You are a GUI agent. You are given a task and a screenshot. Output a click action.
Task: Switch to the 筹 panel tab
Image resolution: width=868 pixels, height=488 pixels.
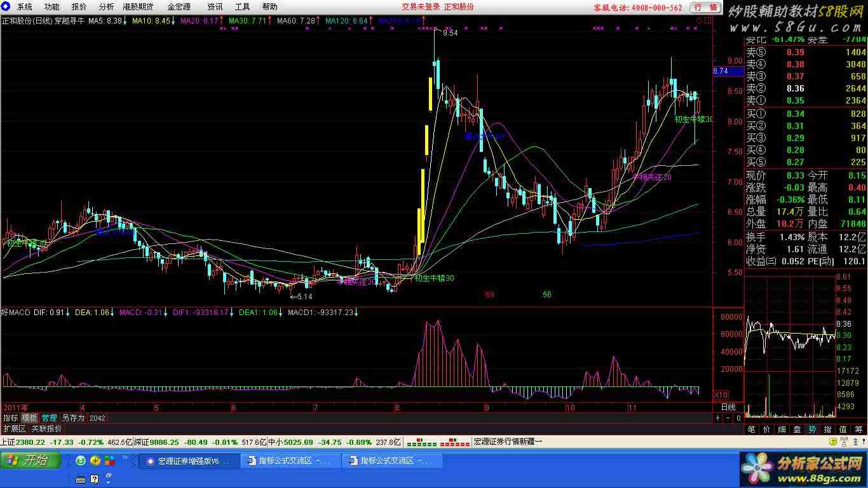point(858,430)
